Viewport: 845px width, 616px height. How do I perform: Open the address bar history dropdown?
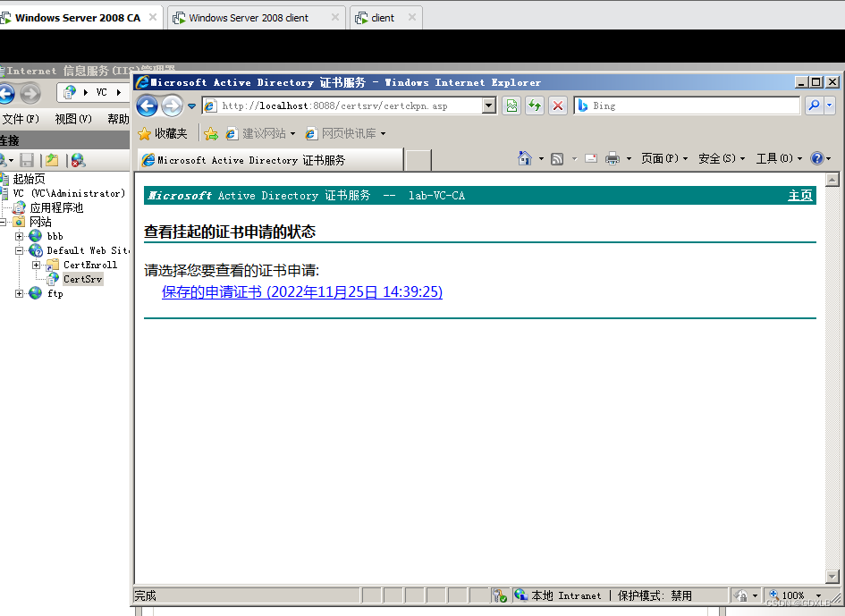coord(489,105)
